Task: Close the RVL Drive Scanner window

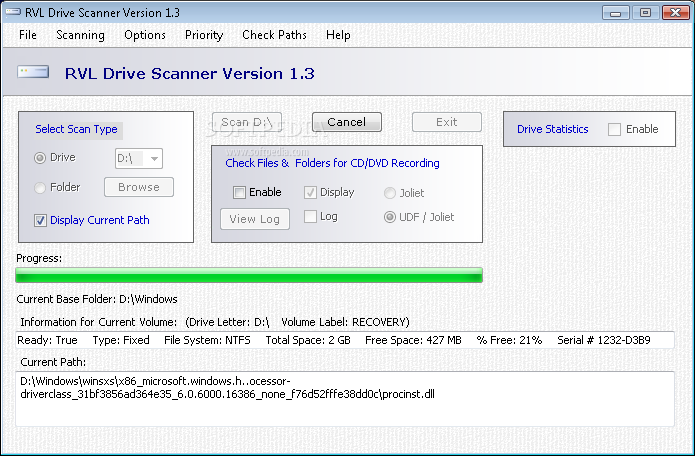Action: [x=675, y=13]
